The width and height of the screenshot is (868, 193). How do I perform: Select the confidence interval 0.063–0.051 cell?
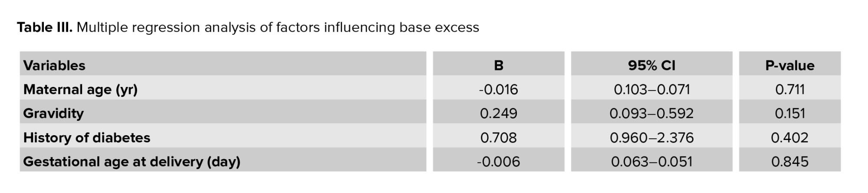[651, 162]
